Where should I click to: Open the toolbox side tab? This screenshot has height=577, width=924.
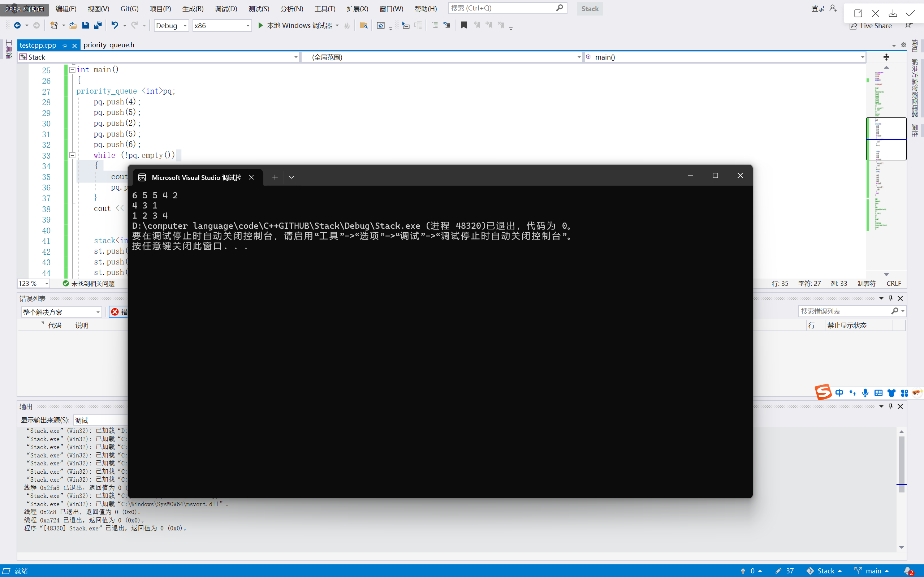point(8,49)
